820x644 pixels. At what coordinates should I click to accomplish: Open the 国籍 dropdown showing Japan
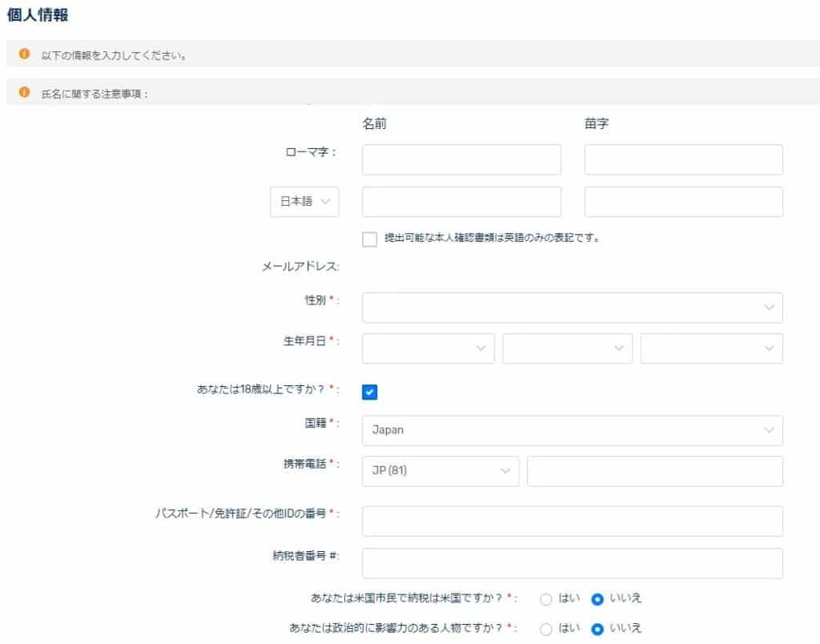click(x=572, y=431)
